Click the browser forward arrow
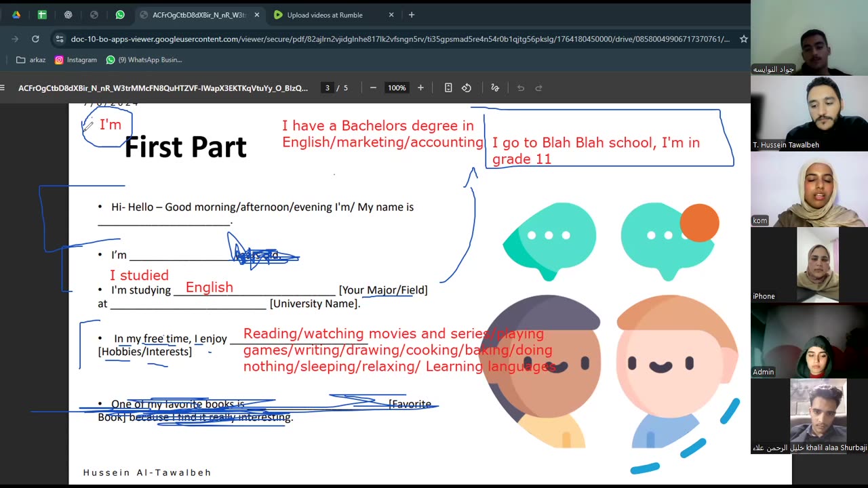 15,39
